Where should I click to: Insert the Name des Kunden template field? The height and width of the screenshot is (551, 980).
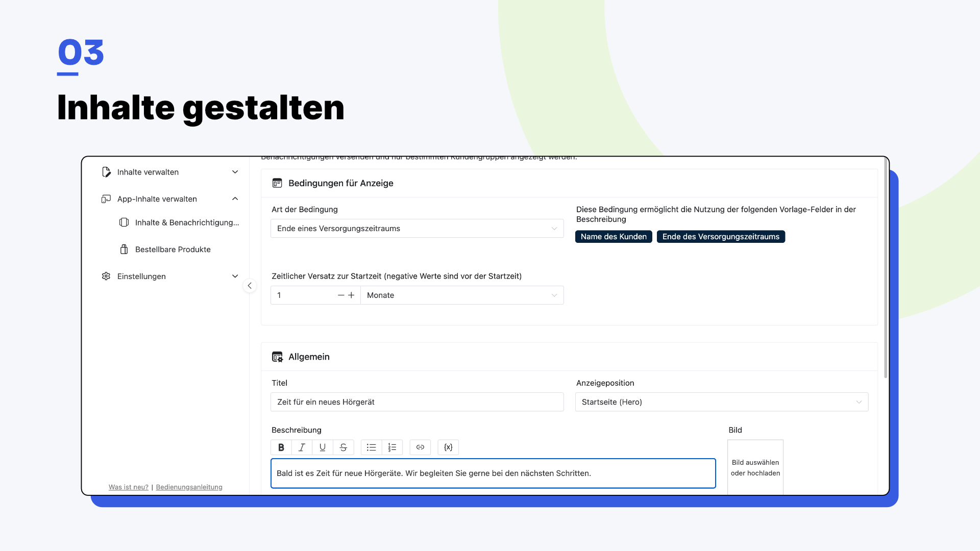click(614, 237)
